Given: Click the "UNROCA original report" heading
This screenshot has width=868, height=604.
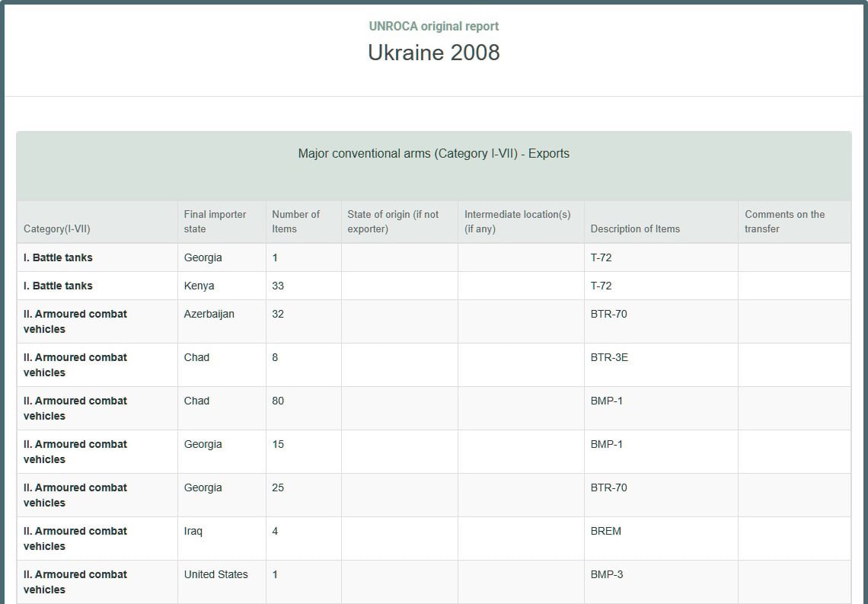Looking at the screenshot, I should pos(433,26).
